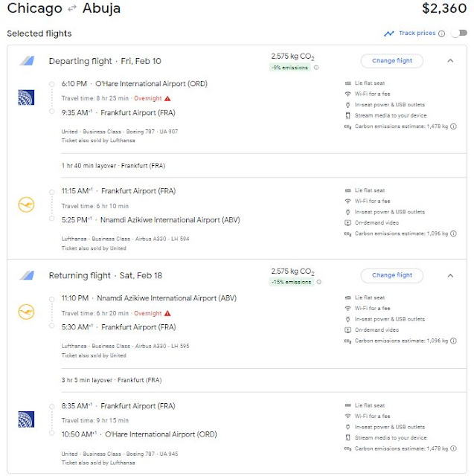Click Lufthansa logo beside the ABV departure
The image size is (474, 476).
[26, 312]
